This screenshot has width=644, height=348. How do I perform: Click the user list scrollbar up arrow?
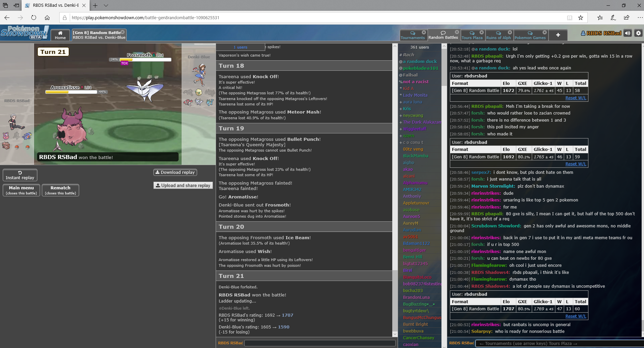click(x=444, y=46)
